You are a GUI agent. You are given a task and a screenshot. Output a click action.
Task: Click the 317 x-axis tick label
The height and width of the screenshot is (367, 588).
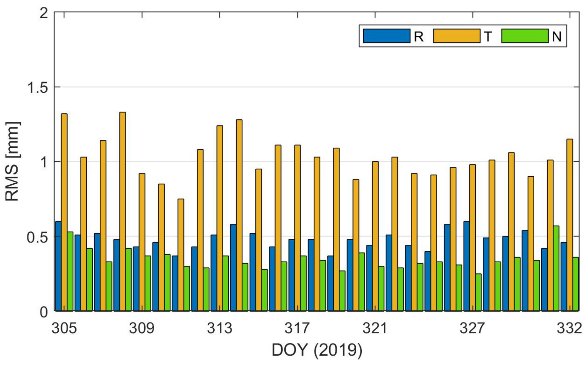[x=297, y=328]
